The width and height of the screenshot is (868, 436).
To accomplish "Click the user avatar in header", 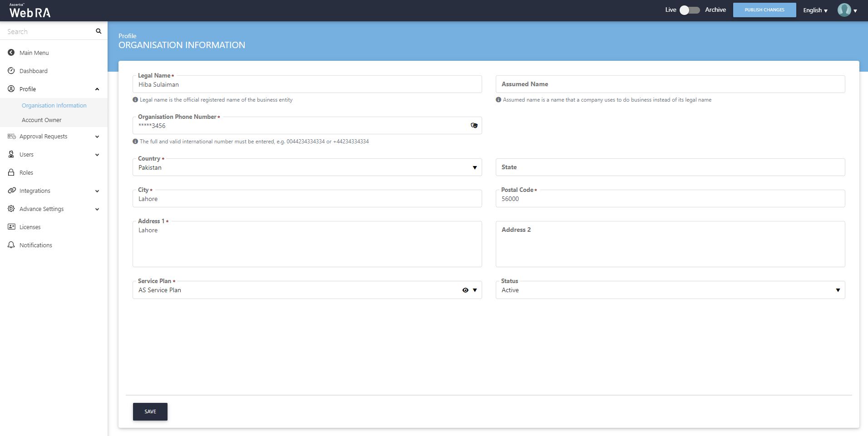I will coord(844,10).
